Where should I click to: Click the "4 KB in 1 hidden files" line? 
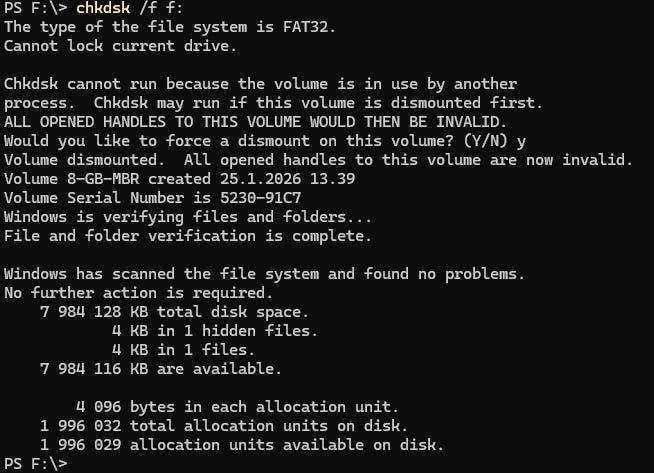[x=214, y=331]
